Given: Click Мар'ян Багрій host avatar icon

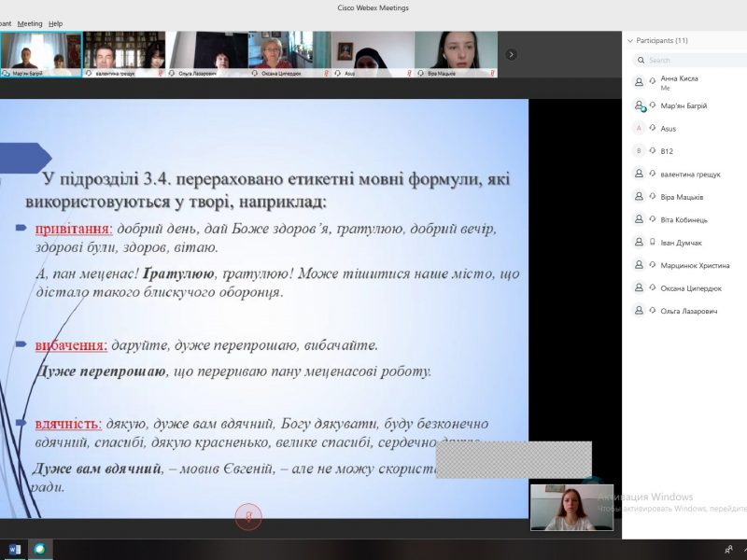Looking at the screenshot, I should coord(639,105).
